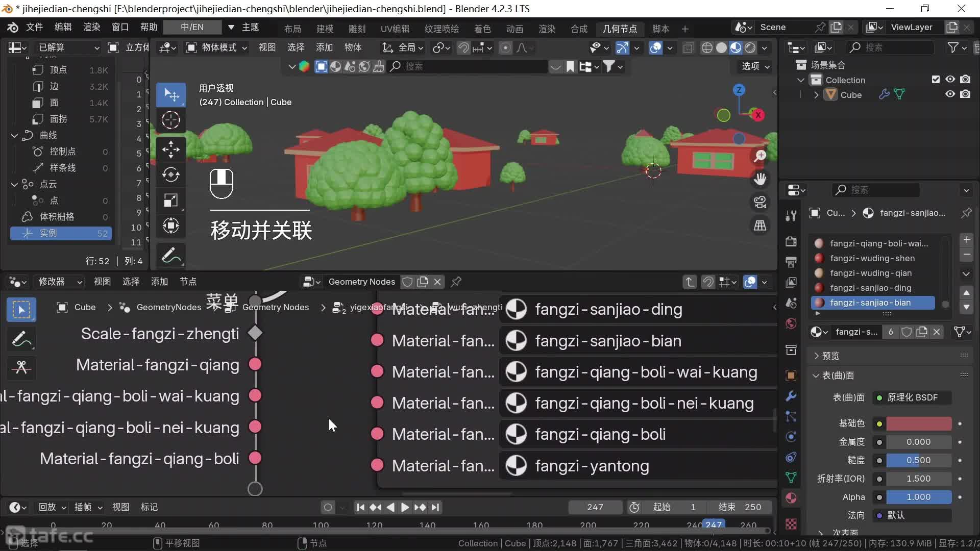
Task: Select the Rotate tool in viewport toolbar
Action: click(170, 175)
